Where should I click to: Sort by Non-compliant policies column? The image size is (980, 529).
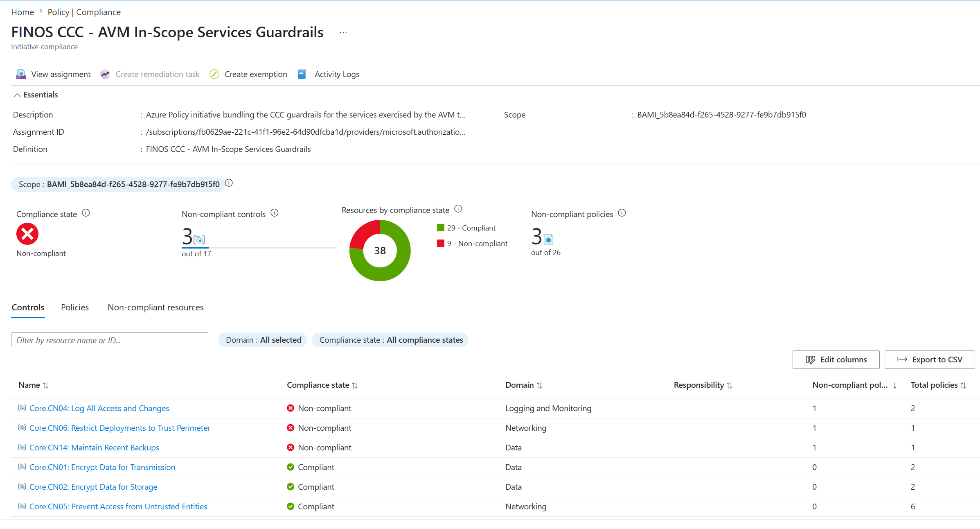(854, 385)
